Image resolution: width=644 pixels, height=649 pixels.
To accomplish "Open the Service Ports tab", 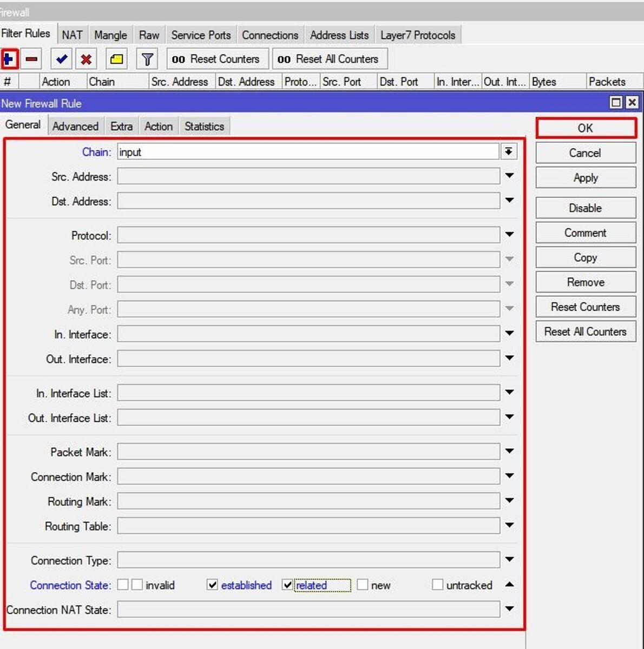I will coord(201,35).
